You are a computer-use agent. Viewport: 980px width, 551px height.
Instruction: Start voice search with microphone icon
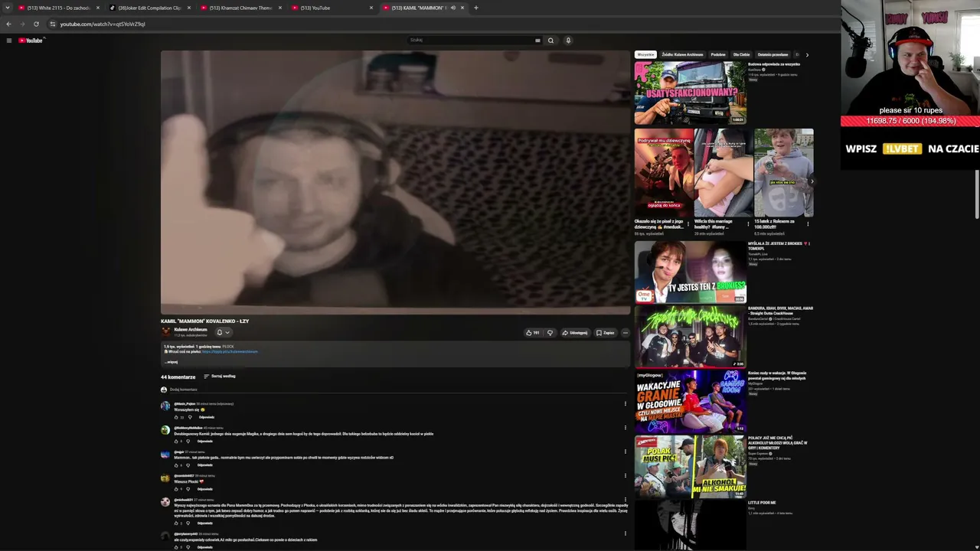(568, 41)
